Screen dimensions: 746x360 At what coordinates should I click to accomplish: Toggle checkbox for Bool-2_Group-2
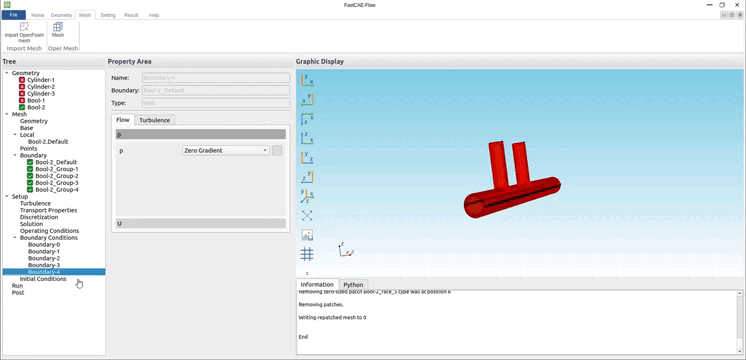(x=30, y=176)
